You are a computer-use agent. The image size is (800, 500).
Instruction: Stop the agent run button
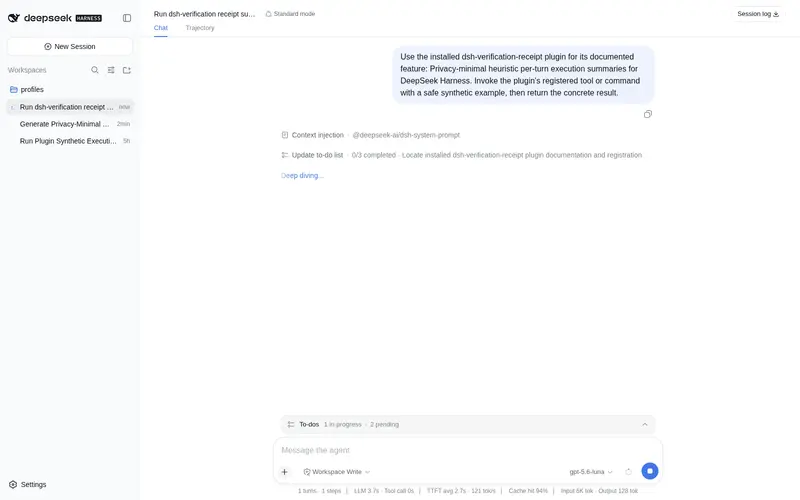point(649,471)
